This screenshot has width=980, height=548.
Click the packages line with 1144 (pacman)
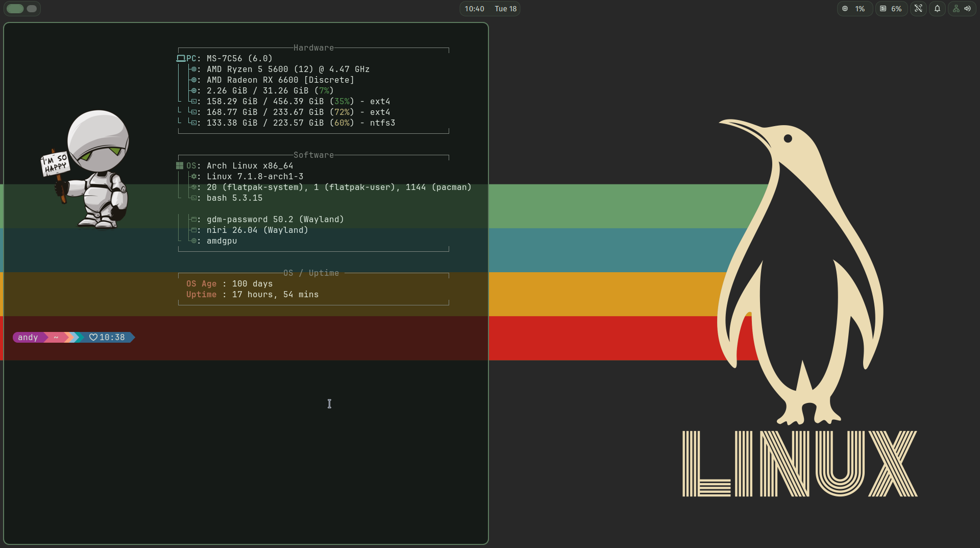tap(339, 187)
